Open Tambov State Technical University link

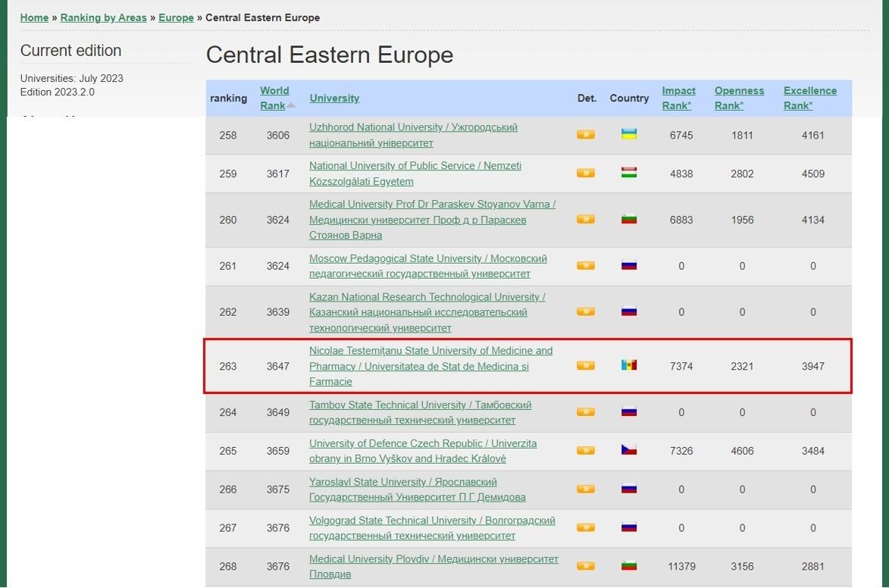click(420, 405)
